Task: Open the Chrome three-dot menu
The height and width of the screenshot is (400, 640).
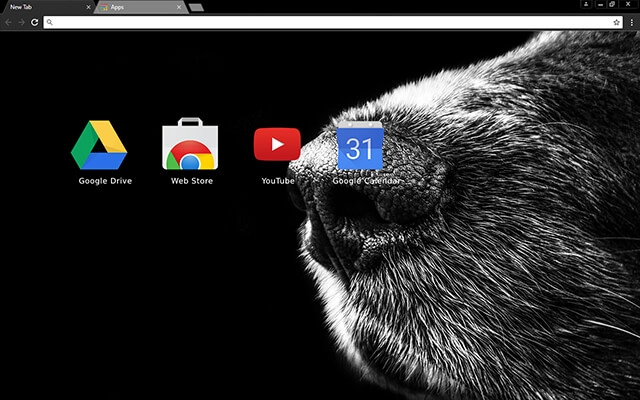Action: (631, 22)
